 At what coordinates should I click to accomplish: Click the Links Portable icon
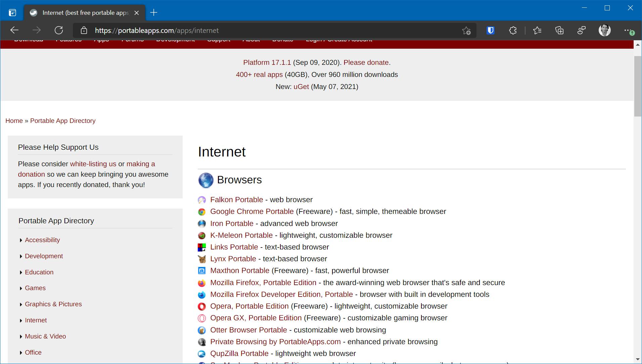202,247
